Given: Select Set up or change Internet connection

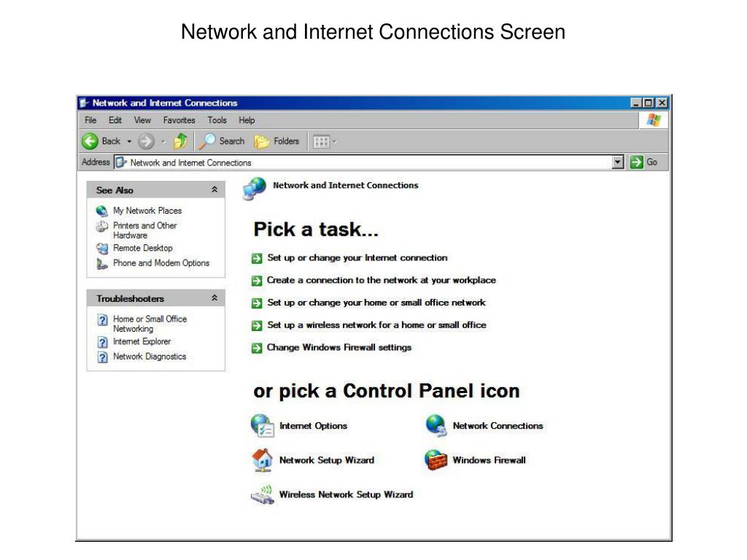Looking at the screenshot, I should click(357, 257).
